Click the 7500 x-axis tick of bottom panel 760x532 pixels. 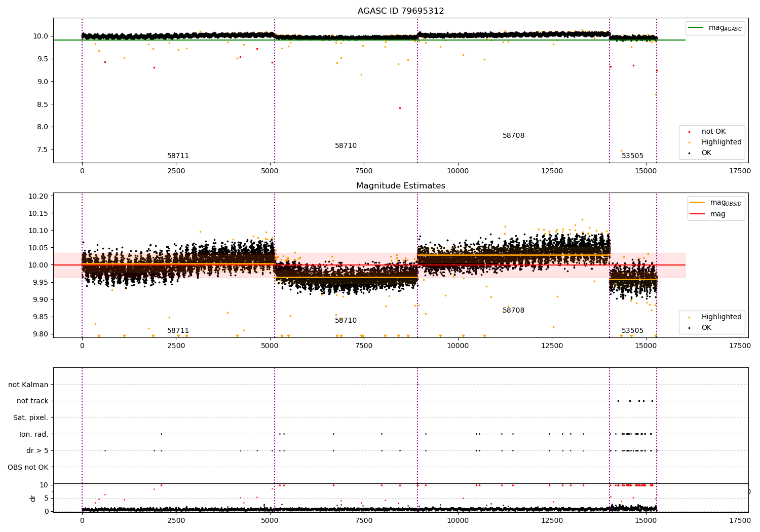(x=364, y=520)
